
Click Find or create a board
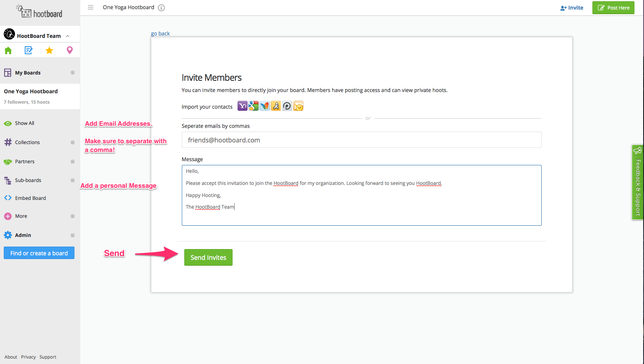click(39, 253)
